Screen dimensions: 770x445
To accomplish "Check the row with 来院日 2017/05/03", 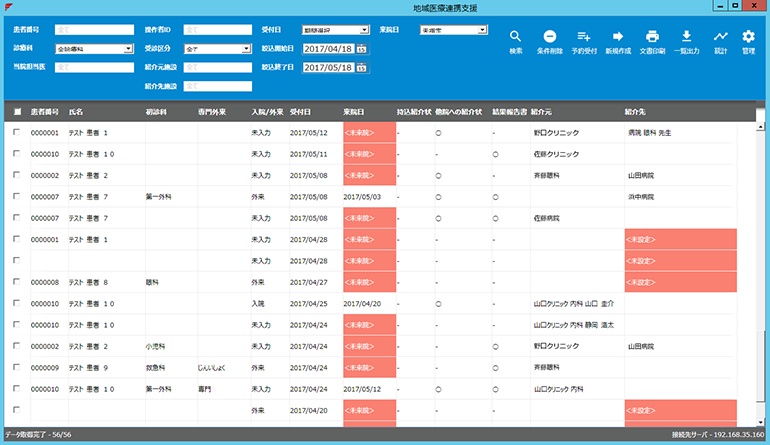I will [17, 196].
